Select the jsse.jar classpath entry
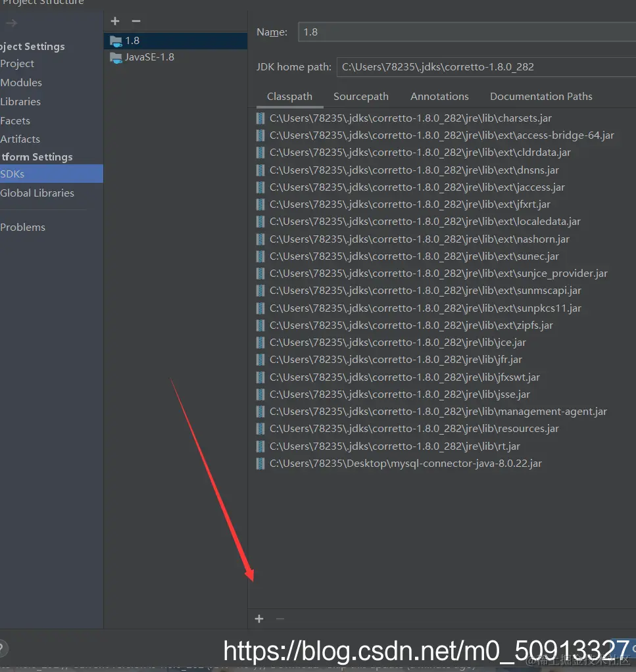Screen dimensions: 636x672 [400, 395]
